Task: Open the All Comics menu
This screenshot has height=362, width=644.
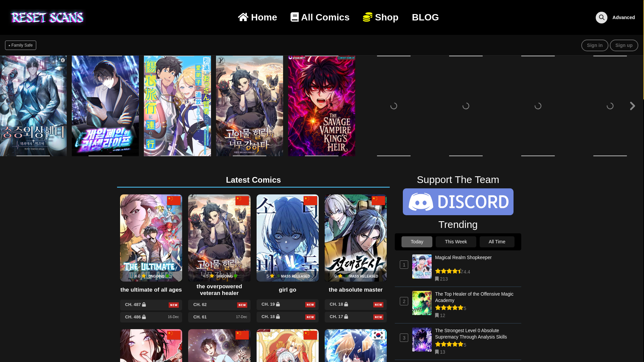Action: [x=320, y=17]
